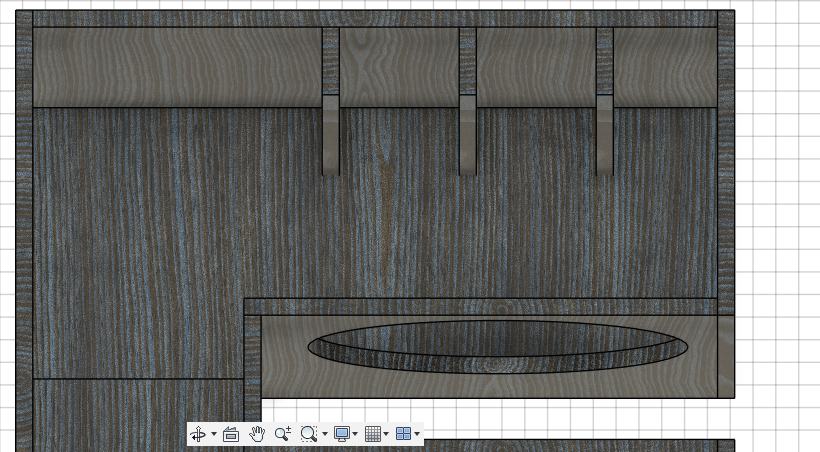
Task: Select the Zoom magnifier with plus-minus
Action: click(x=282, y=434)
